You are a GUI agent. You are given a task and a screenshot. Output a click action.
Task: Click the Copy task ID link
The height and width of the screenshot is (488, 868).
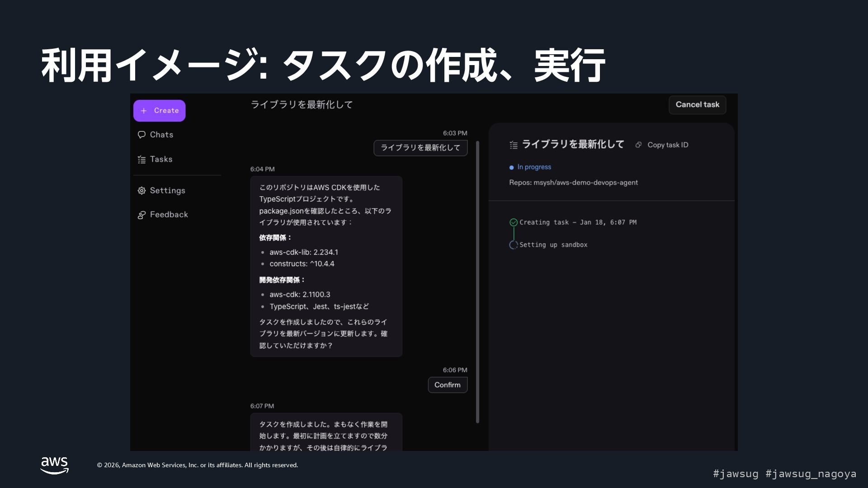point(667,145)
